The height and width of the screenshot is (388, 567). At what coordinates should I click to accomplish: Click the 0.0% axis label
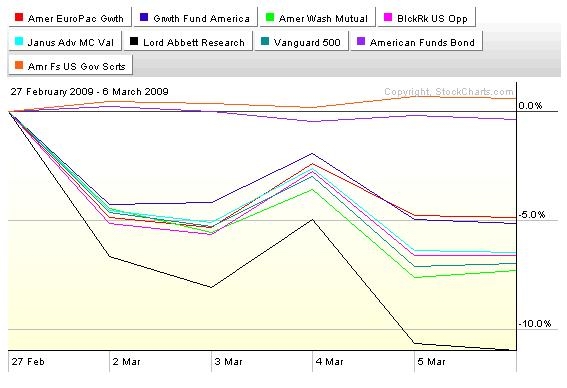pyautogui.click(x=530, y=106)
